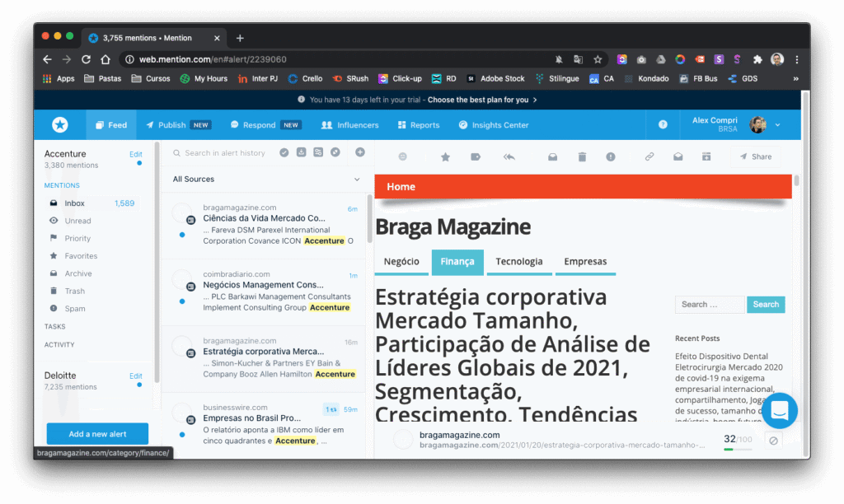Open Favorites folder
The image size is (844, 504).
coord(81,256)
